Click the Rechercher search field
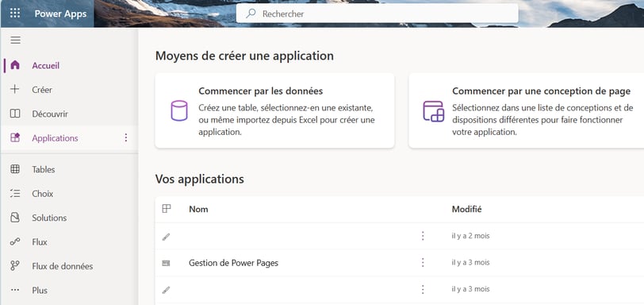644x305 pixels. (x=377, y=14)
